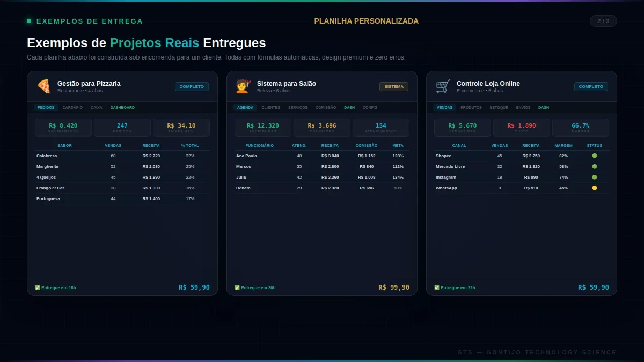Click the Sistema badge on Salão card

pos(394,86)
